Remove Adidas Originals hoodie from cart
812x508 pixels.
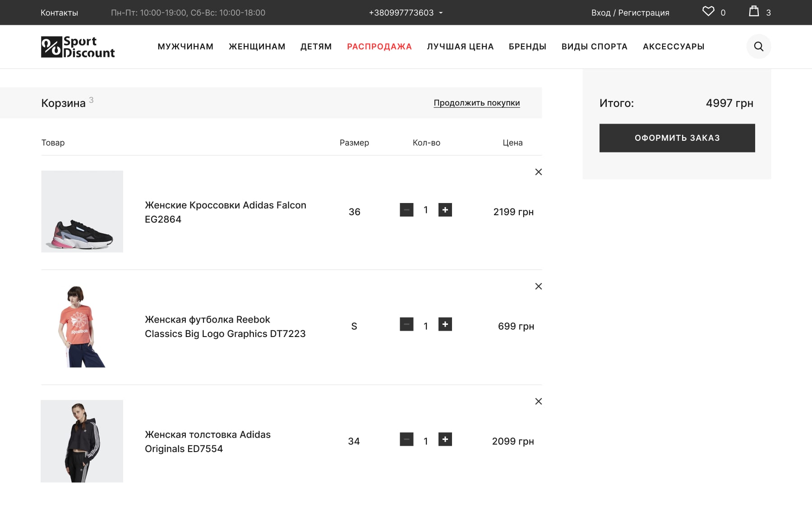click(x=538, y=402)
